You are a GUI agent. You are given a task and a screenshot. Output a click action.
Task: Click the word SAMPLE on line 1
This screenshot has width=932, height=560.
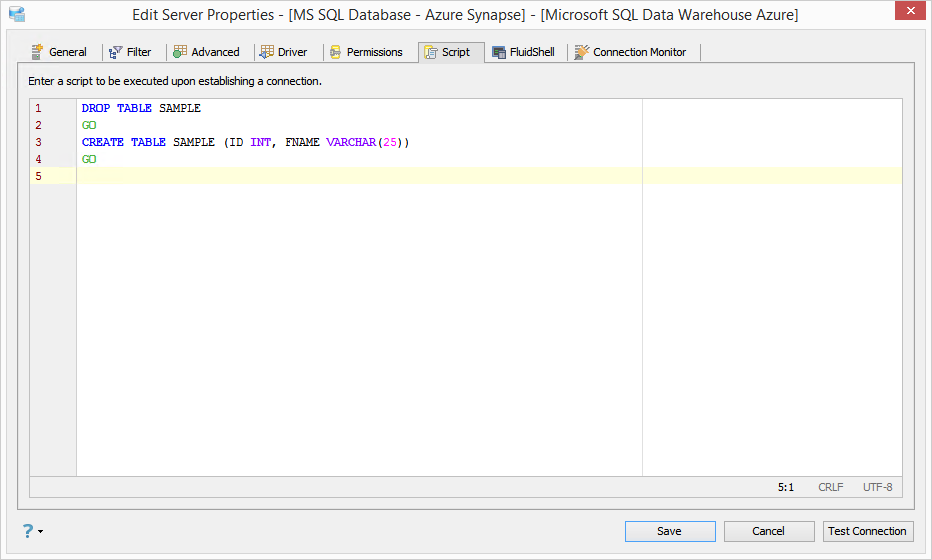click(x=180, y=108)
